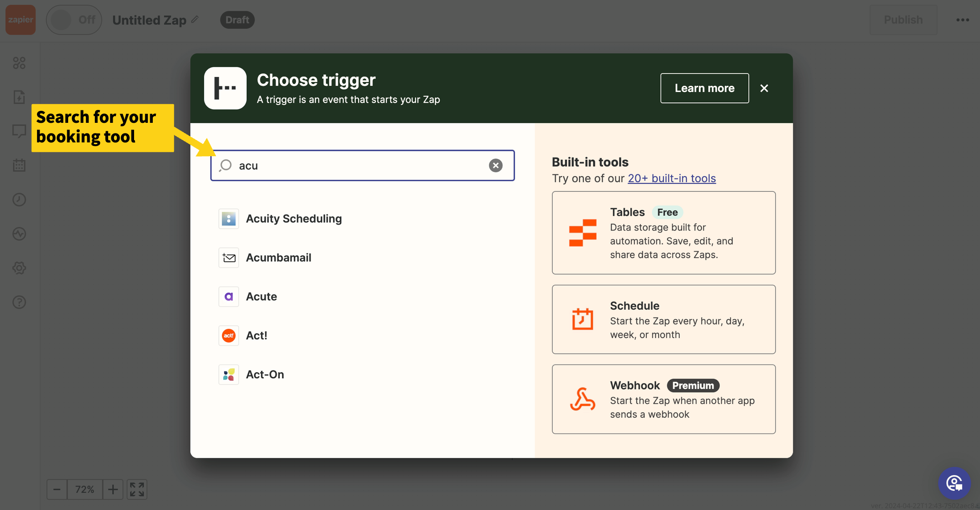The image size is (980, 510).
Task: Select Acuity Scheduling from results
Action: click(294, 219)
